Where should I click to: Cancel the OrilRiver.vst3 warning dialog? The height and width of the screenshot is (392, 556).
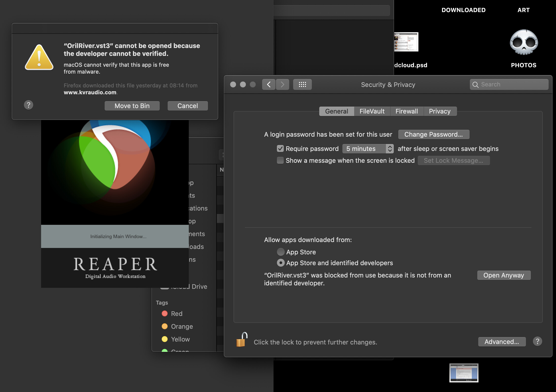[x=188, y=106]
